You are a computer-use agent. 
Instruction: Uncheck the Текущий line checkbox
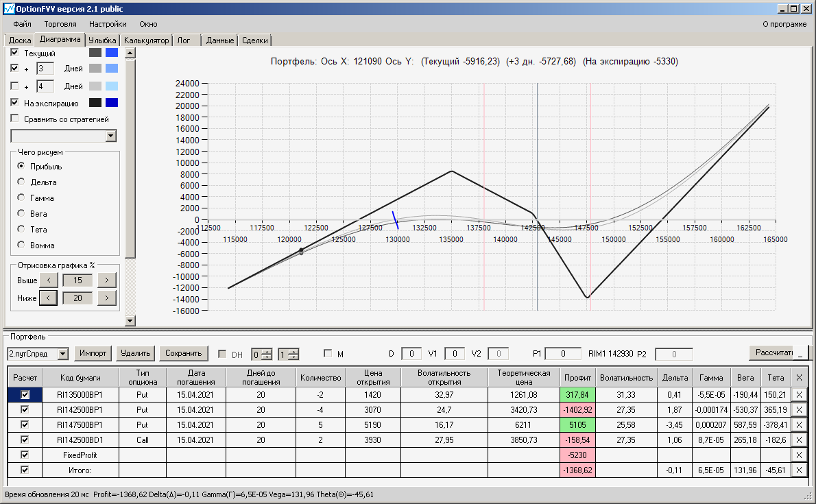14,53
